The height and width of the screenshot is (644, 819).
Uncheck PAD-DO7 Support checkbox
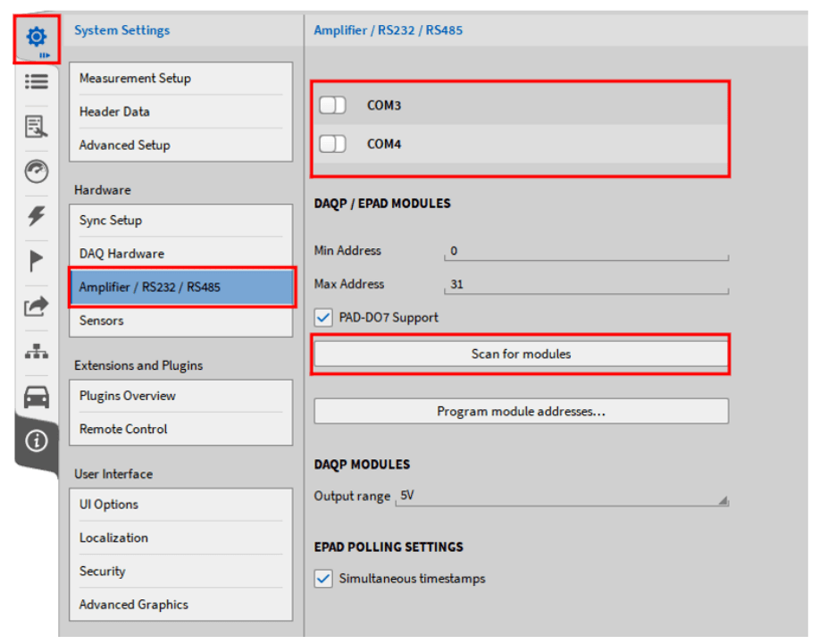point(323,317)
